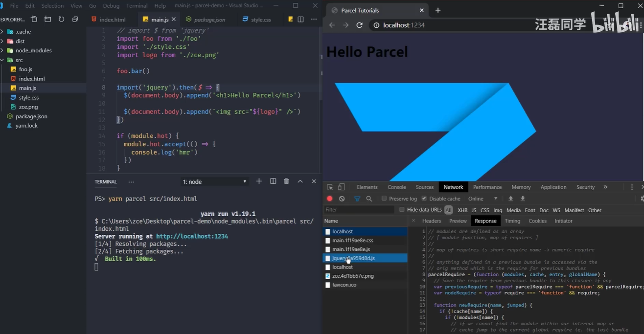
Task: Click the network Filter text field
Action: [359, 210]
